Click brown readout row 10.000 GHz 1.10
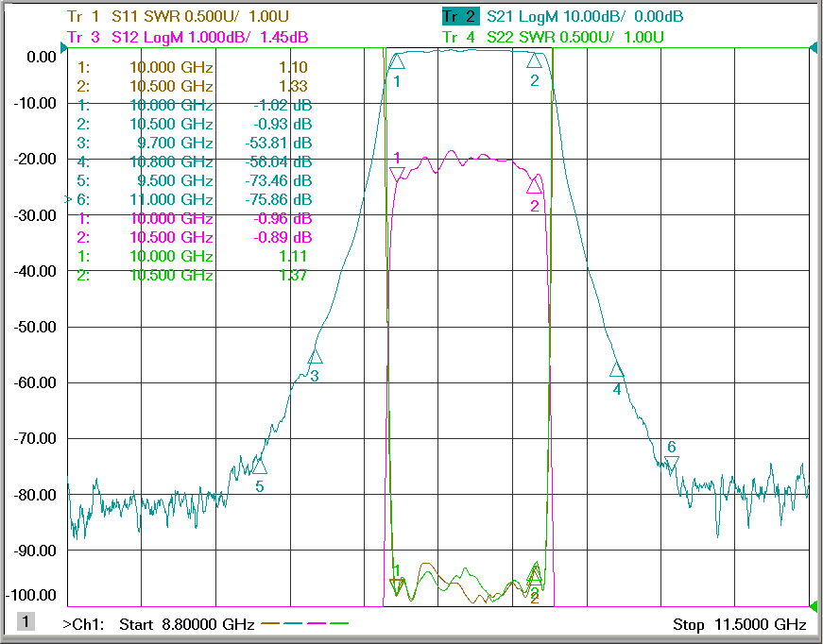823x644 pixels. pos(192,68)
